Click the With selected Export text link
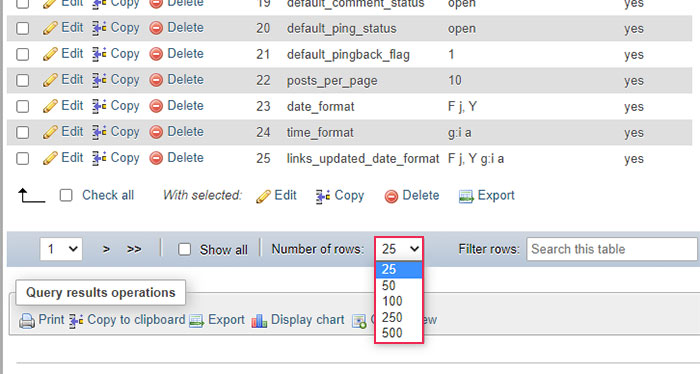This screenshot has width=700, height=374. pyautogui.click(x=496, y=195)
